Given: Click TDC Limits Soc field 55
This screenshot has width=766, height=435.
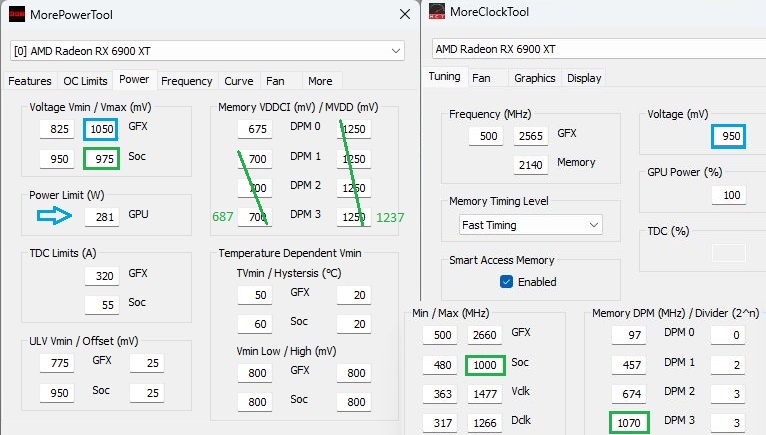Looking at the screenshot, I should coord(102,305).
